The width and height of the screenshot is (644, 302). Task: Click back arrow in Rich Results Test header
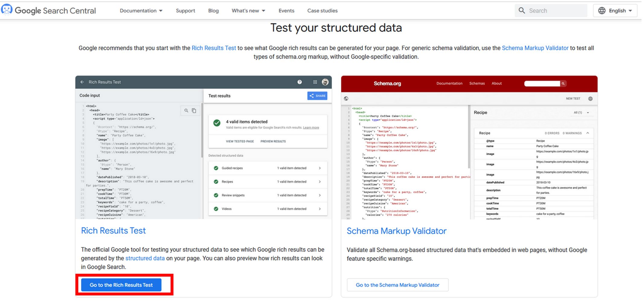pos(82,82)
